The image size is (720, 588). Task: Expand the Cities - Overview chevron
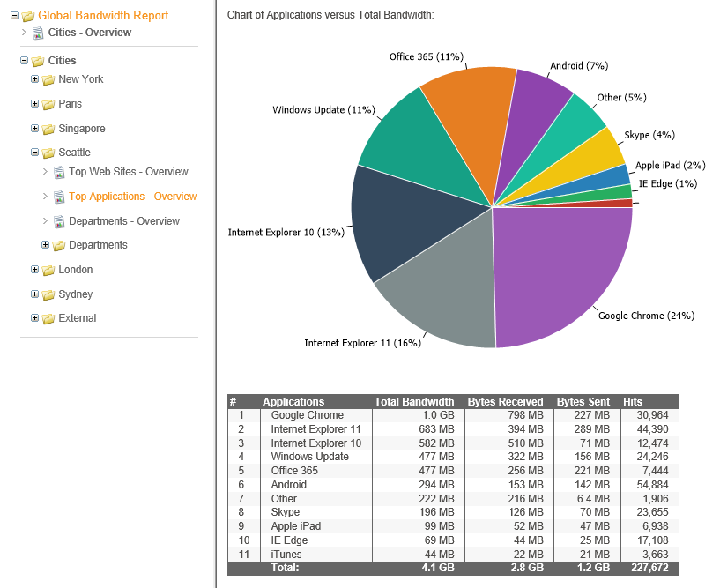tap(25, 32)
